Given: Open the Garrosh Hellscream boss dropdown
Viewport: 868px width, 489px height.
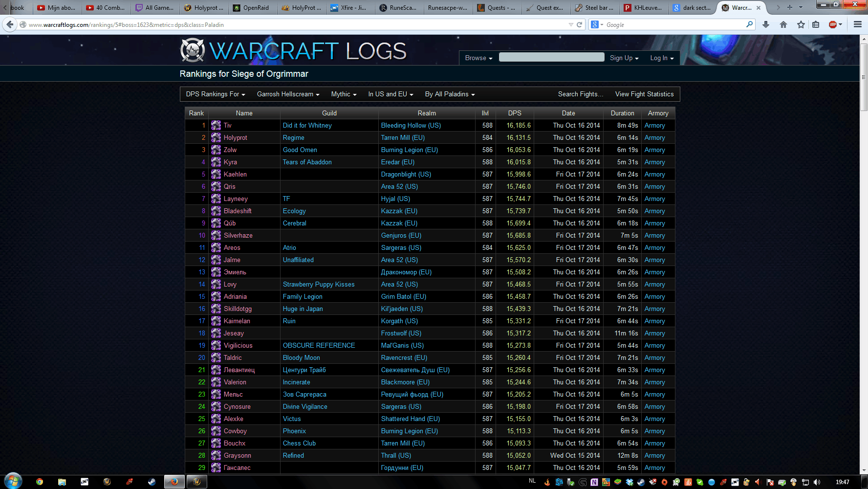Looking at the screenshot, I should pos(288,94).
